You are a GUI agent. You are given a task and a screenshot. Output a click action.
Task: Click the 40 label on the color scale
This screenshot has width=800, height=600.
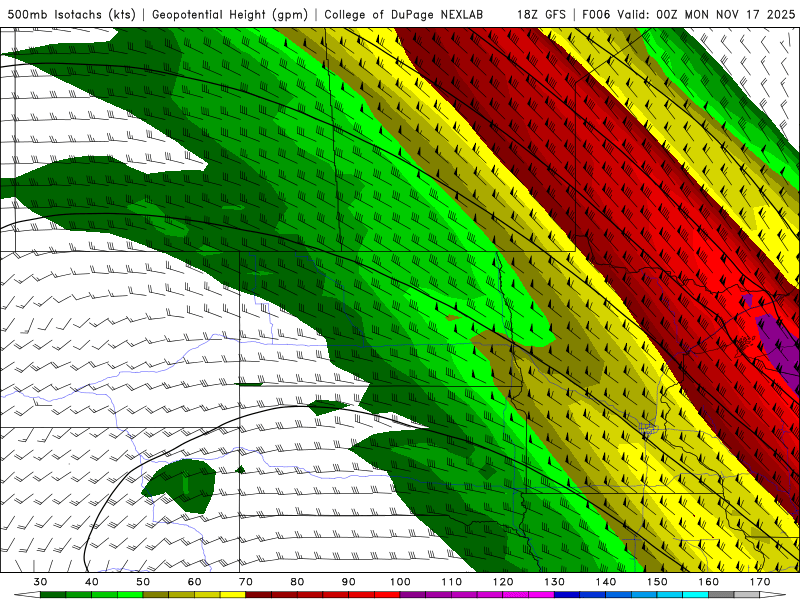[x=92, y=582]
